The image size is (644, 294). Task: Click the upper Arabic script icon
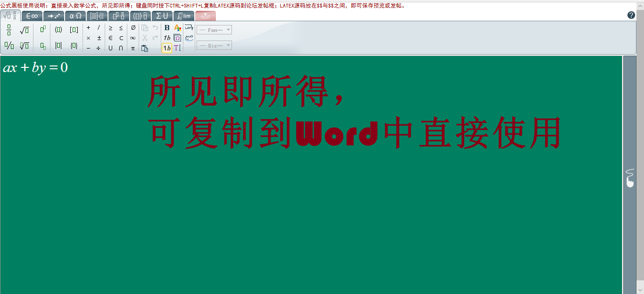(x=189, y=27)
